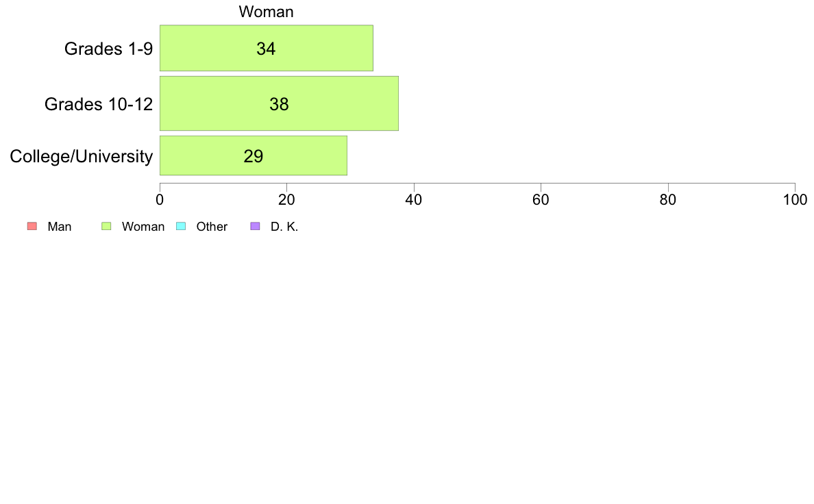Click the Other legend text
814x504 pixels.
(x=212, y=227)
